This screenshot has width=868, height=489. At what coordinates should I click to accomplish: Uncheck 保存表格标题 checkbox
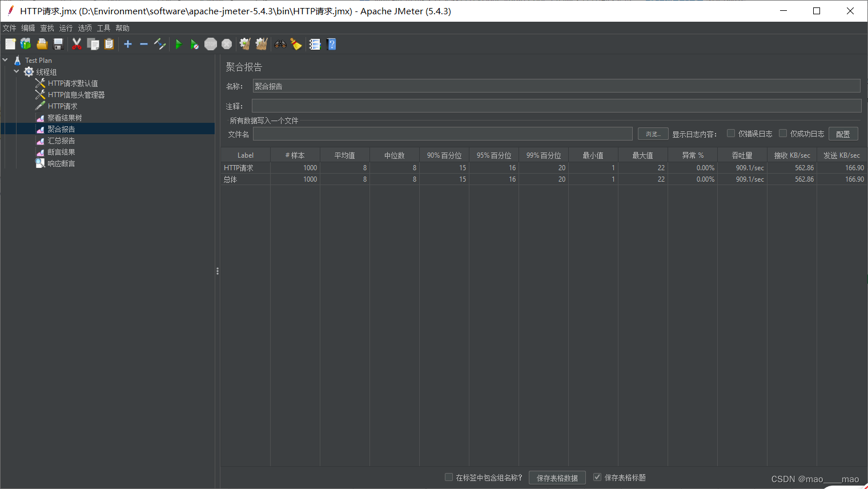point(597,477)
